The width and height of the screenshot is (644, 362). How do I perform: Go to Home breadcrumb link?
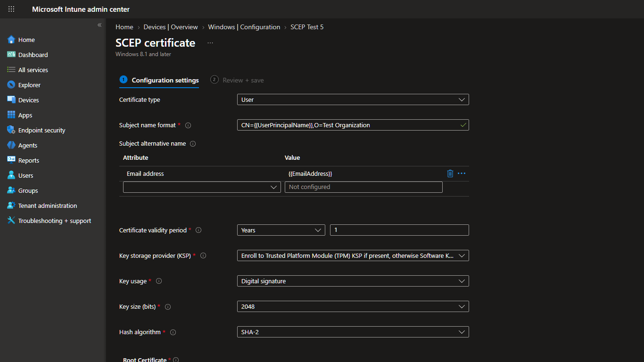(x=124, y=27)
